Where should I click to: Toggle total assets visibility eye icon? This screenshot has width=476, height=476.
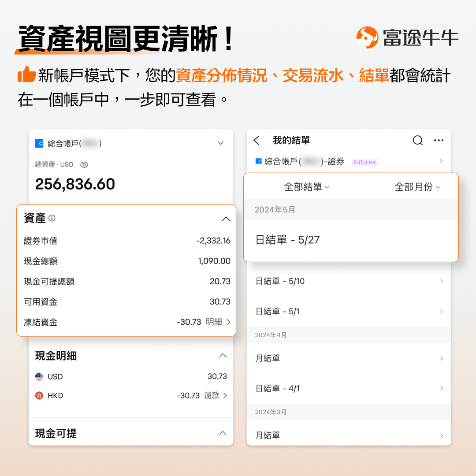(x=84, y=164)
